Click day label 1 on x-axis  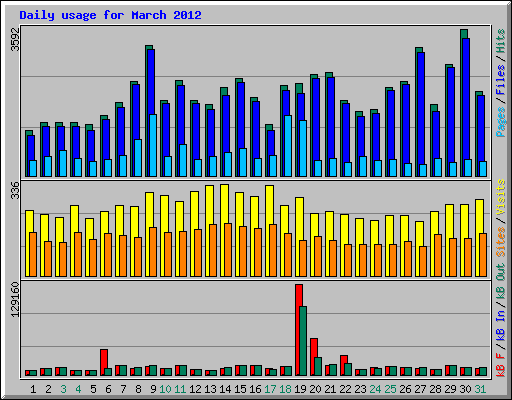pyautogui.click(x=33, y=389)
